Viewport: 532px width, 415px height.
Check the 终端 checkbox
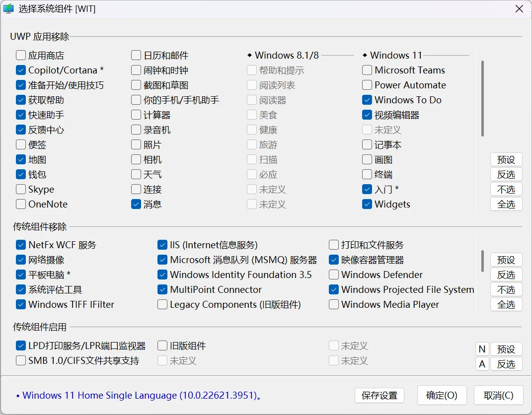[367, 175]
